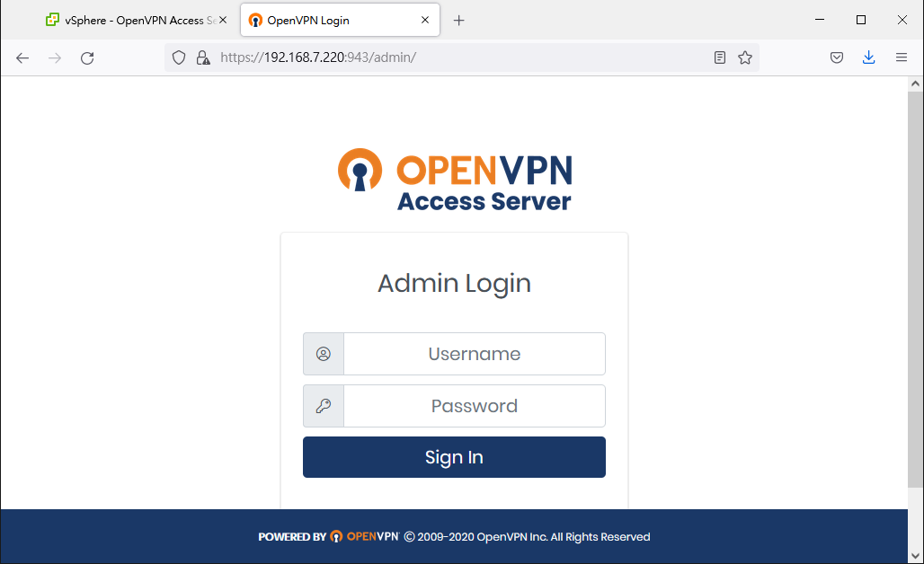Bookmark this page with the star icon
924x564 pixels.
(745, 57)
